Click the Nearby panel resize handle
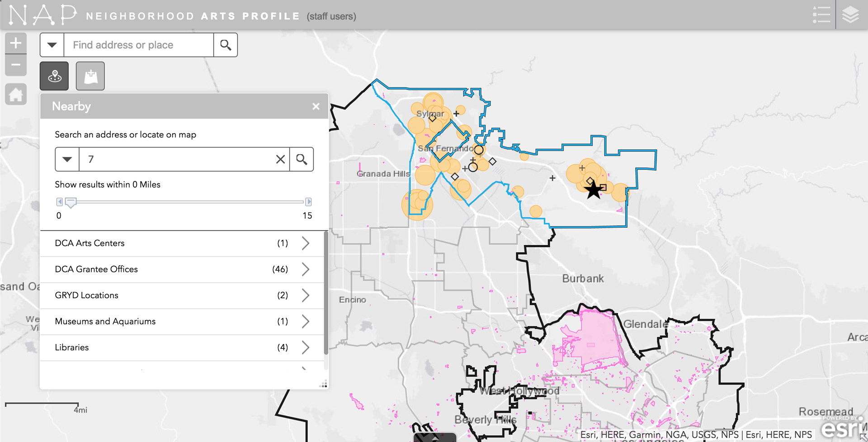This screenshot has width=868, height=442. [324, 385]
